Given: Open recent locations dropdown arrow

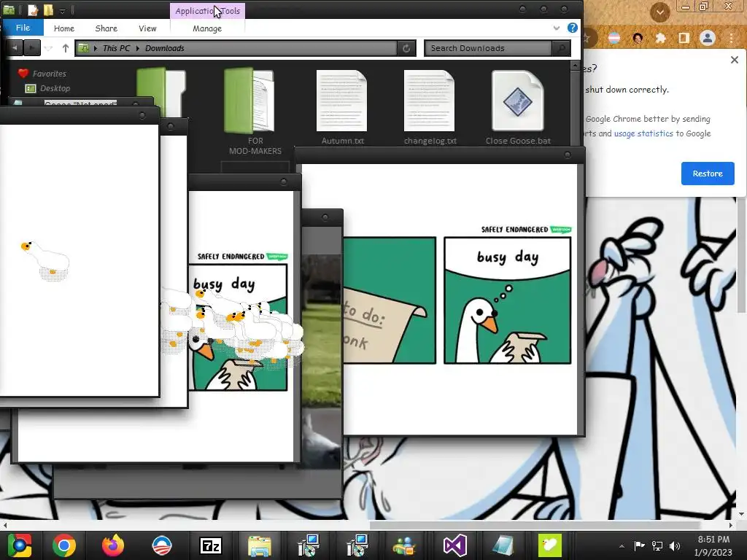Looking at the screenshot, I should click(48, 48).
